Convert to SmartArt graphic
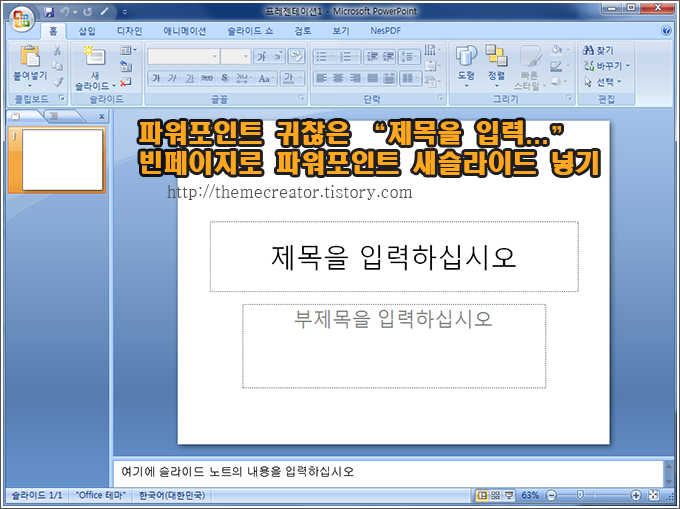 click(432, 82)
